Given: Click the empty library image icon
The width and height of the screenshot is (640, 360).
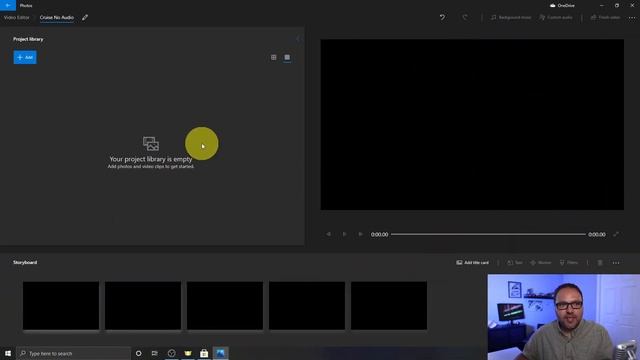Looking at the screenshot, I should pos(151,144).
